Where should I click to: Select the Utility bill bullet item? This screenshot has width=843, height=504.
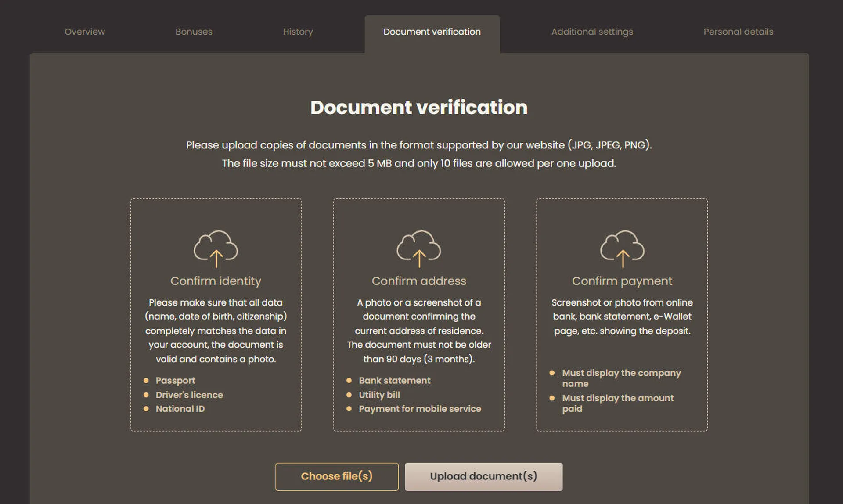(x=378, y=395)
